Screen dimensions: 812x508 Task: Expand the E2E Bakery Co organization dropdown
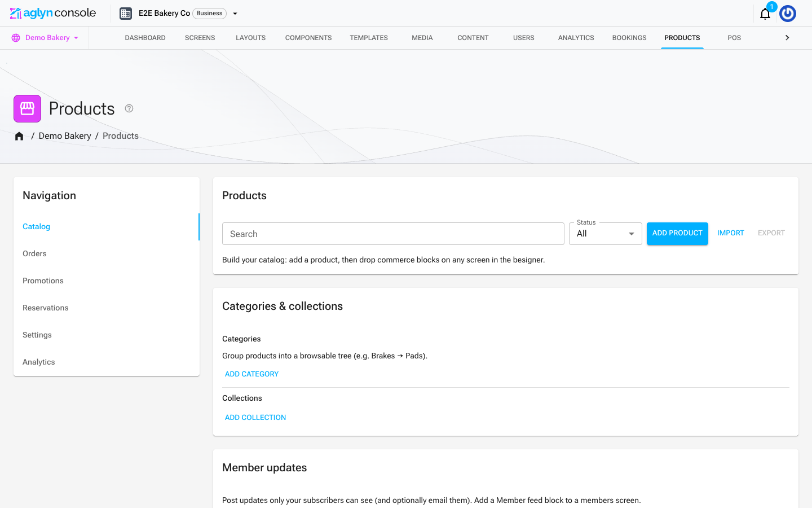235,14
